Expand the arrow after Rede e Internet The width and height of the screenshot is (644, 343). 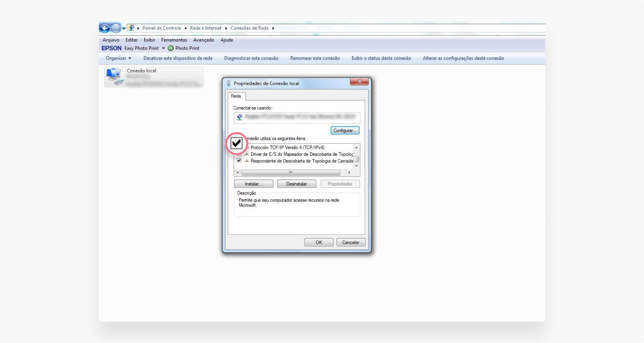(x=226, y=28)
